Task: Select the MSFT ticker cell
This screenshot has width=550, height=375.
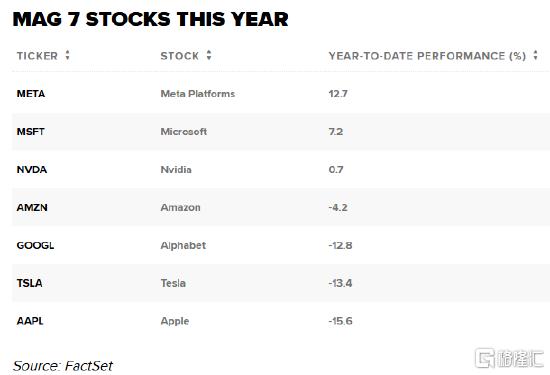Action: (x=31, y=132)
